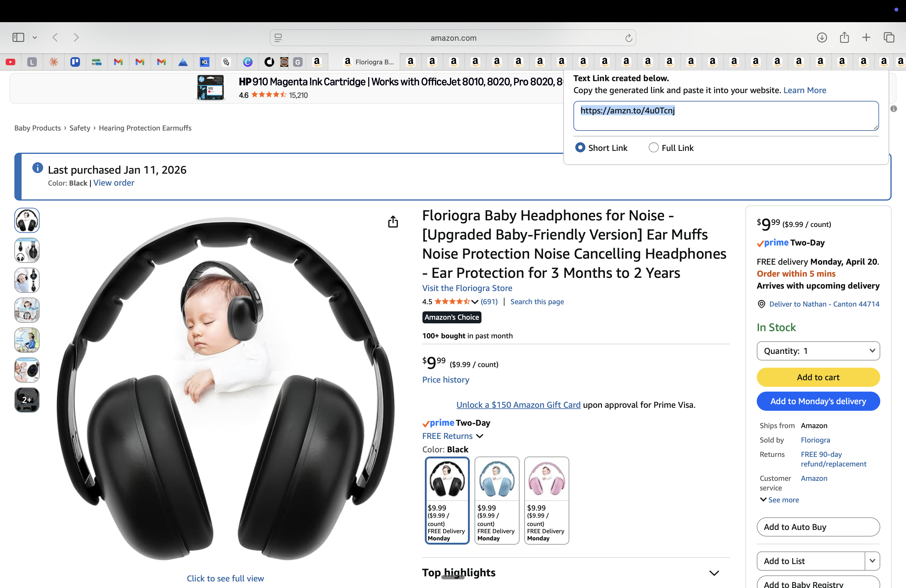Viewport: 906px width, 588px height.
Task: Open the View order link
Action: tap(114, 183)
